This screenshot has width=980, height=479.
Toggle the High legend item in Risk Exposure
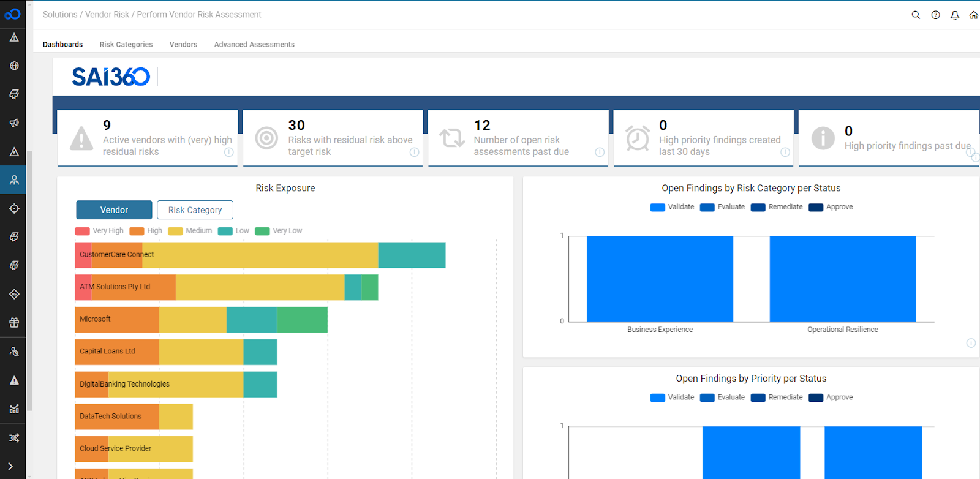tap(146, 231)
